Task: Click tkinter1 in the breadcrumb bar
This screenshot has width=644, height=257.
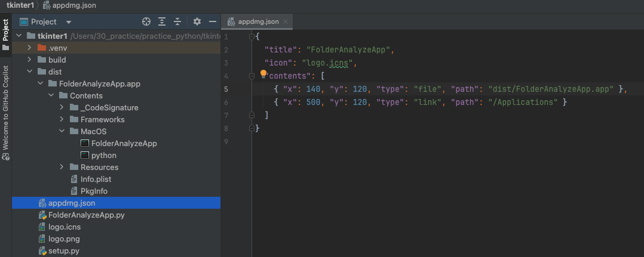Action: [20, 6]
